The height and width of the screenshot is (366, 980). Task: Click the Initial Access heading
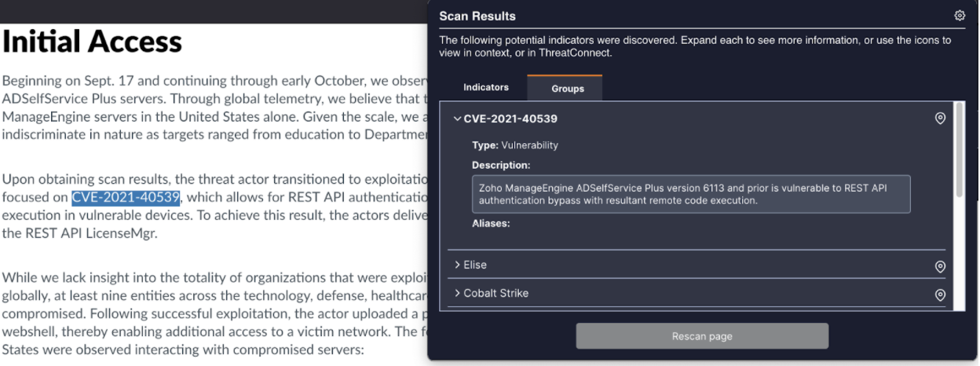click(92, 41)
